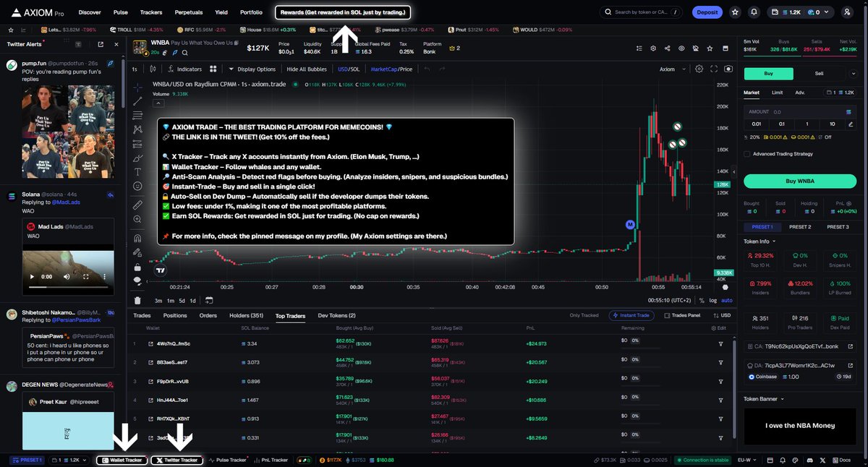The width and height of the screenshot is (868, 467).
Task: Click the share icon in token header
Action: click(x=667, y=48)
